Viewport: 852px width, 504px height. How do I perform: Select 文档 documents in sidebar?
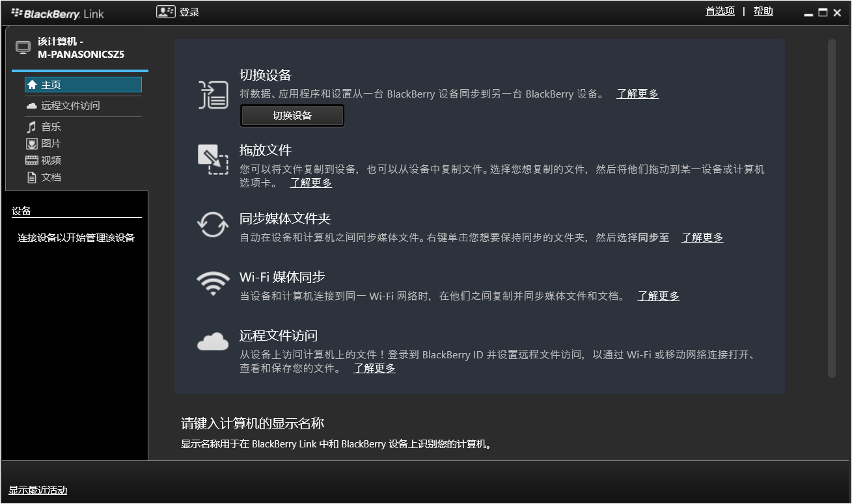51,178
